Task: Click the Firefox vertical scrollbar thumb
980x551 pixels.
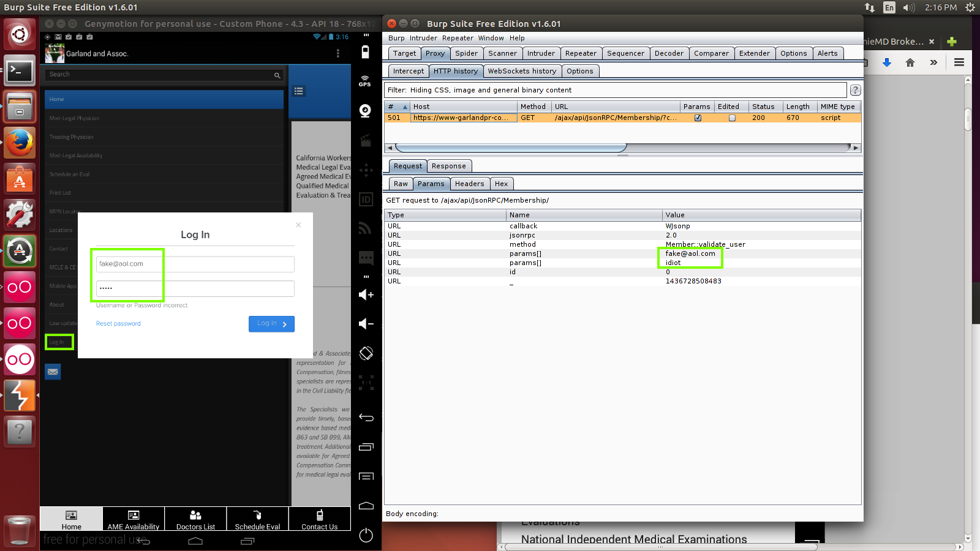Action: [968, 120]
